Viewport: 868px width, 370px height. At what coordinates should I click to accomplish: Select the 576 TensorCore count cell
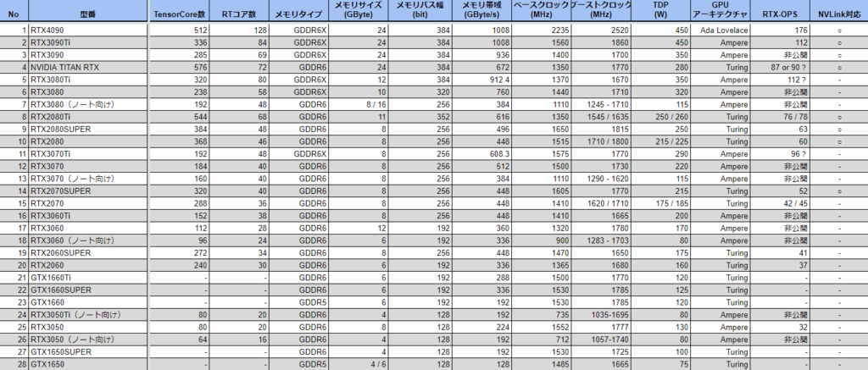pyautogui.click(x=179, y=67)
